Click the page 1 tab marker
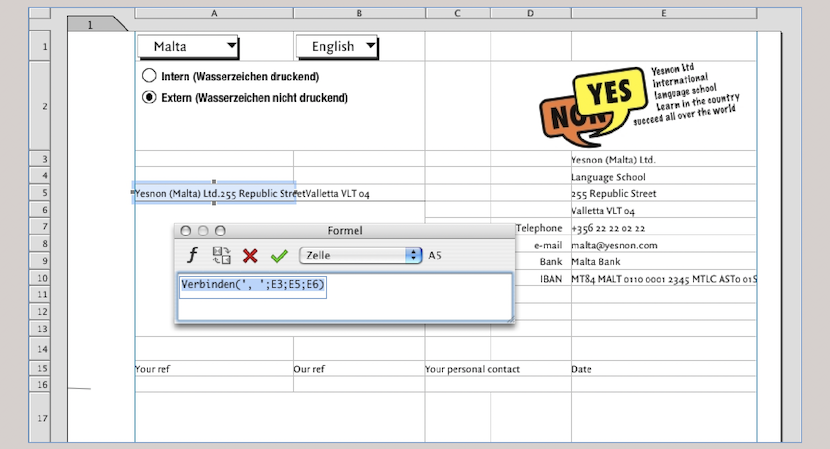Screen dimensions: 830x449 tap(92, 24)
